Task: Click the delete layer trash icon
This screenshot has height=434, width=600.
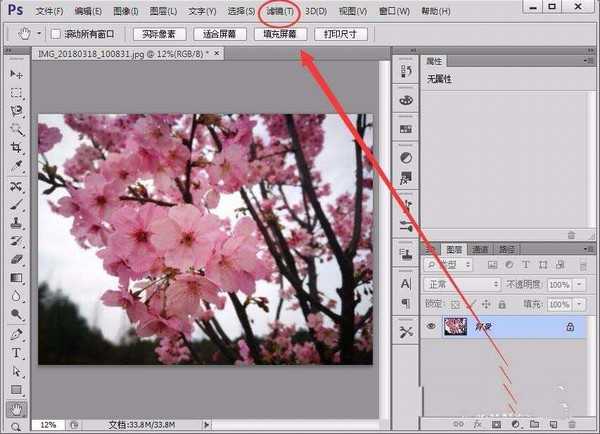Action: click(x=572, y=425)
